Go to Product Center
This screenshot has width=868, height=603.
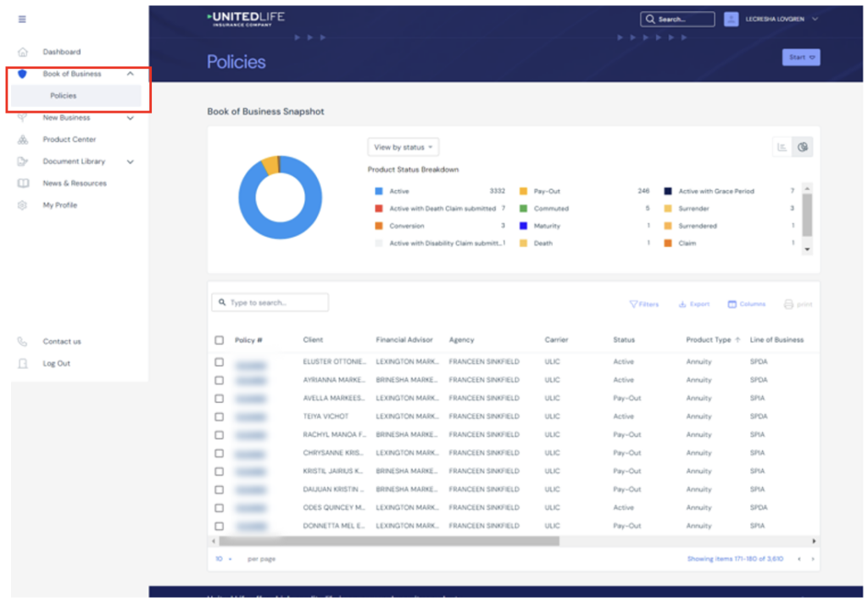coord(70,140)
